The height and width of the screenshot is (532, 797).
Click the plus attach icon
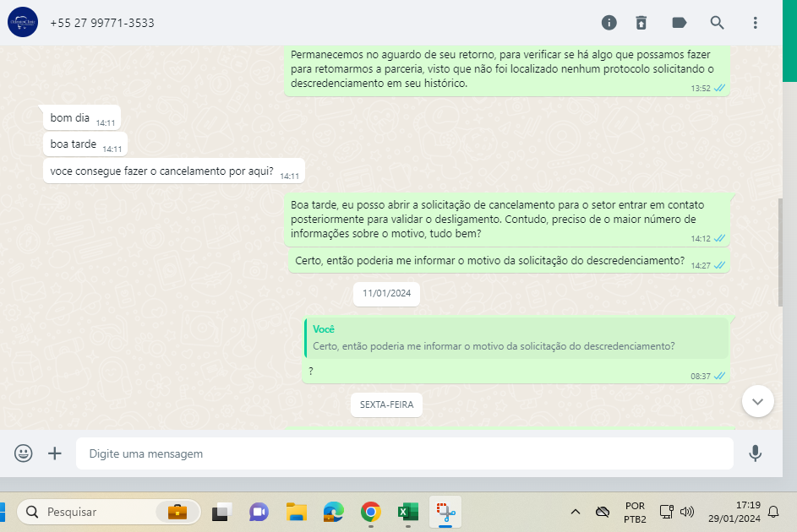55,453
